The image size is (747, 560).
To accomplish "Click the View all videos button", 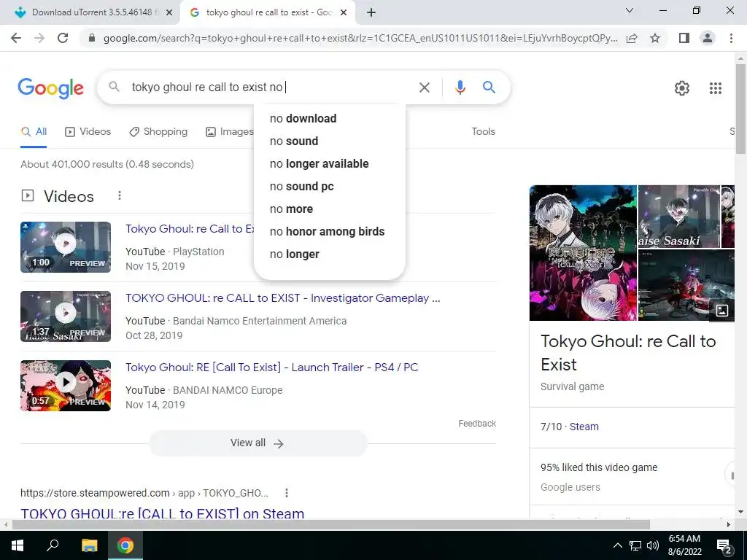I will point(258,443).
